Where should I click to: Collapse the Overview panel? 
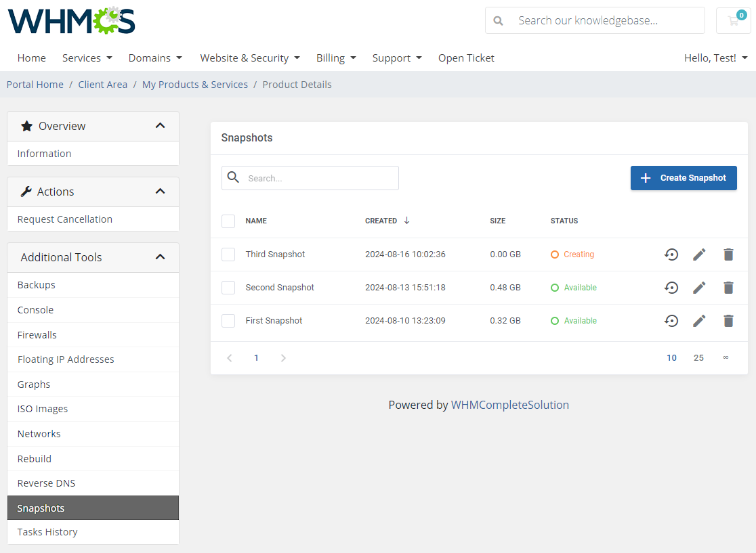[161, 125]
